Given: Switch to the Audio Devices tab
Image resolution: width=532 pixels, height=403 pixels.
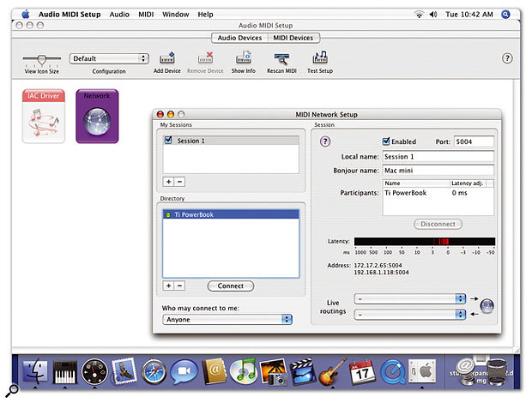Looking at the screenshot, I should (239, 38).
